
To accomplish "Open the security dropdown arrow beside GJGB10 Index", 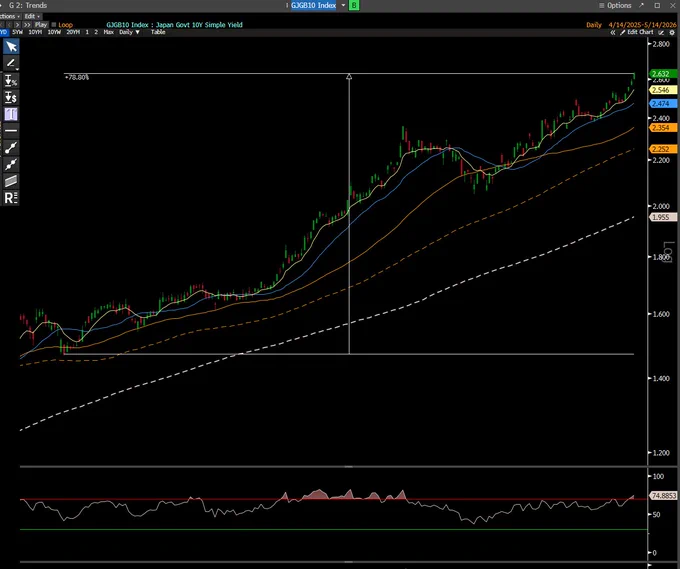I will 343,5.
